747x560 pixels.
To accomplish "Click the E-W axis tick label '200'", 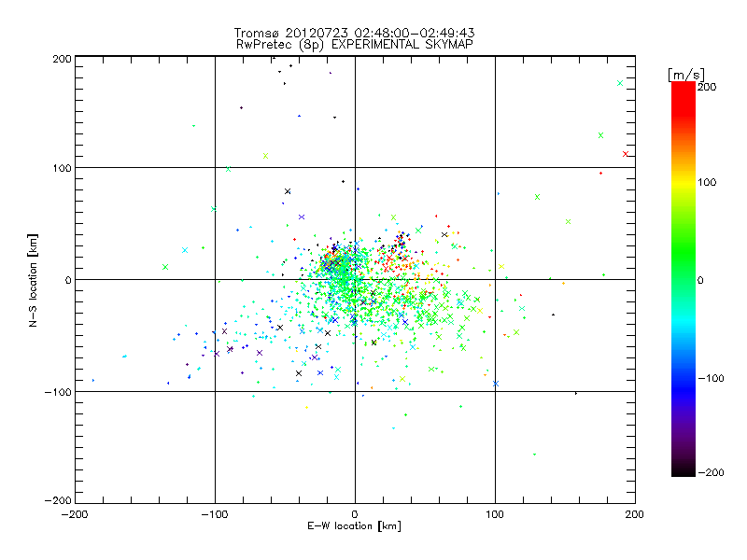I will pyautogui.click(x=635, y=514).
